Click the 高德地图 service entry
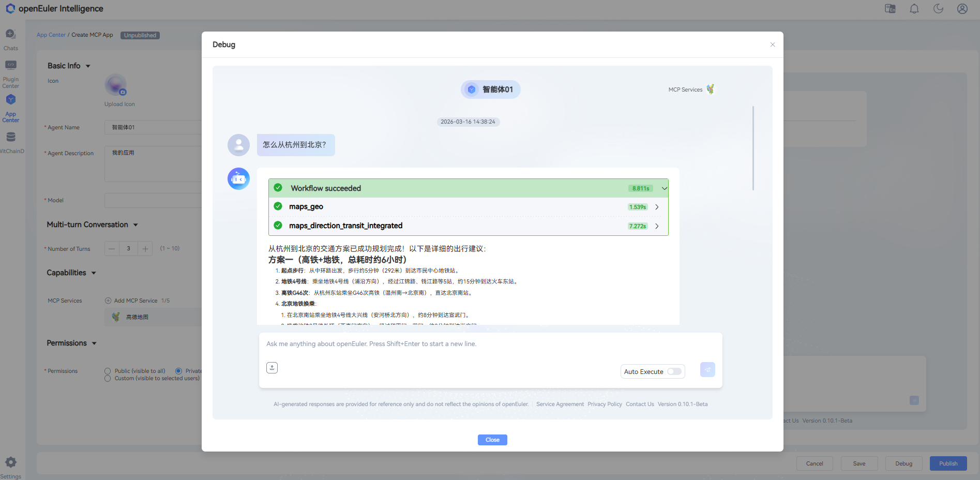 tap(153, 317)
